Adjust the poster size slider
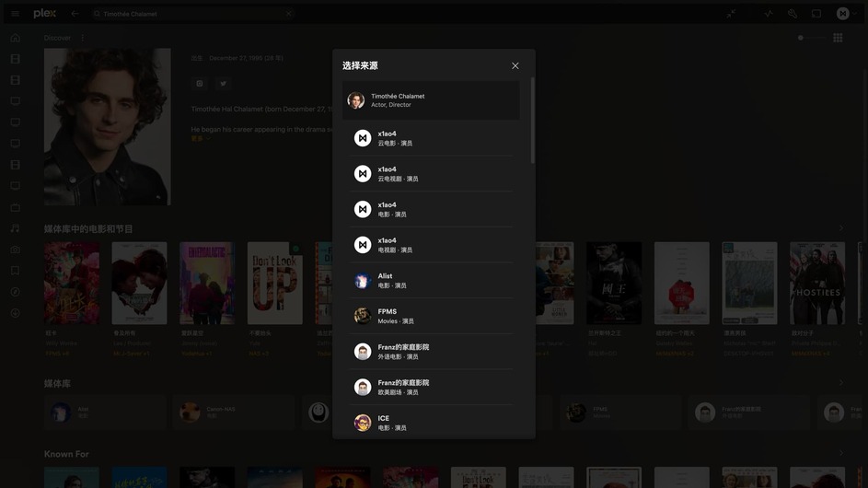Screen dimensions: 868x488 tap(812, 38)
